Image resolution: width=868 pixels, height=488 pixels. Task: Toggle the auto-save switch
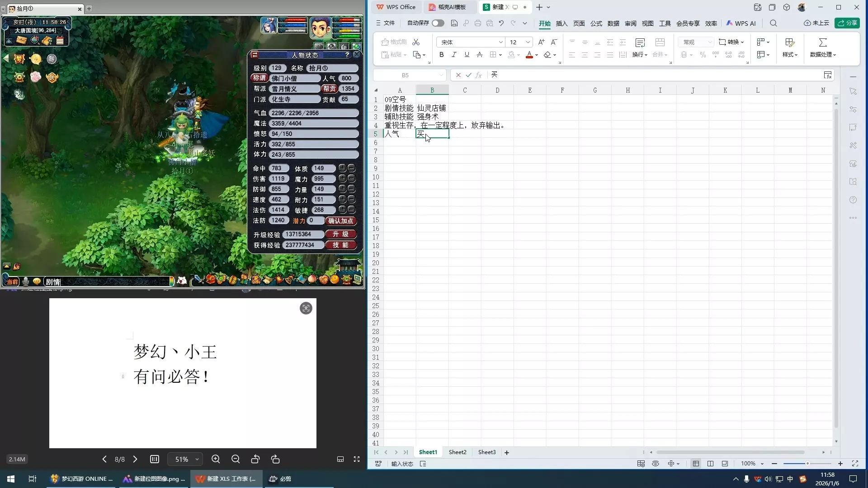pyautogui.click(x=437, y=23)
